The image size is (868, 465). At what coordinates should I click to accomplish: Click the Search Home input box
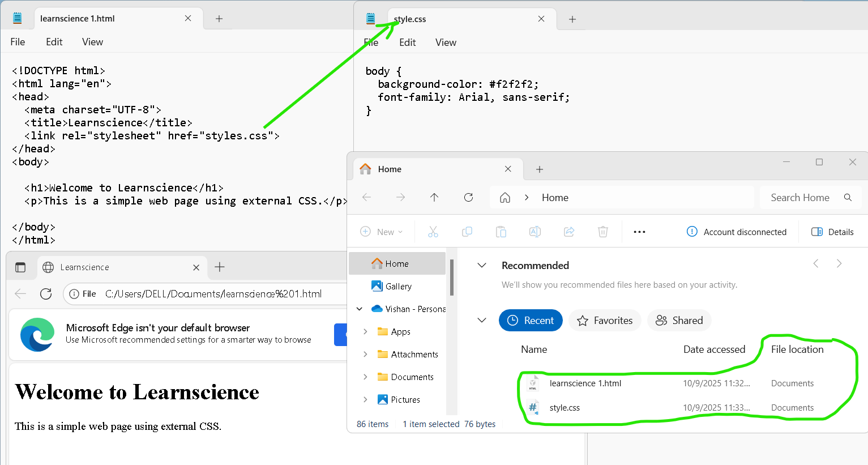(x=800, y=198)
